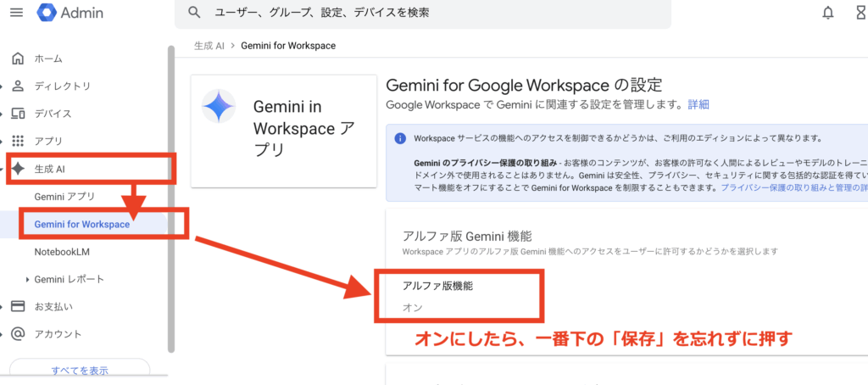Select Gemini for Workspace menu item
This screenshot has height=385, width=868.
[82, 224]
